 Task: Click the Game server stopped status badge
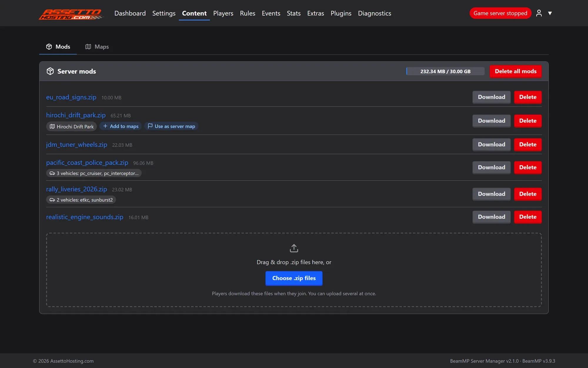tap(500, 13)
